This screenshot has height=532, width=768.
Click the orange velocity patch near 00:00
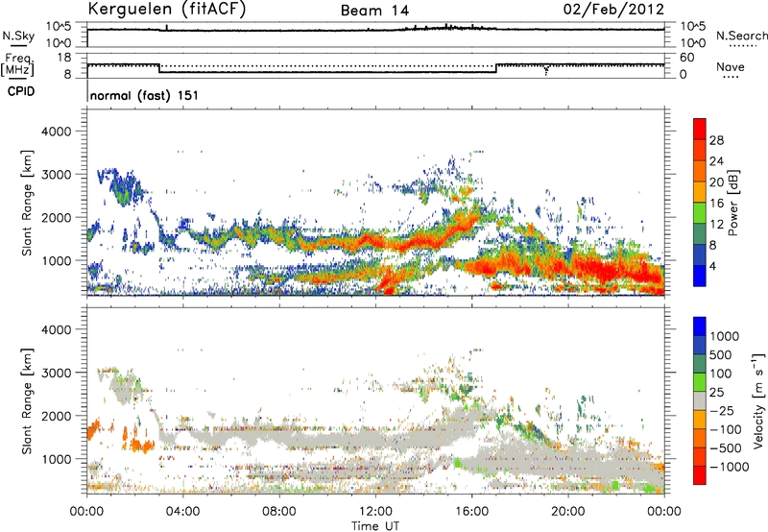pos(93,428)
